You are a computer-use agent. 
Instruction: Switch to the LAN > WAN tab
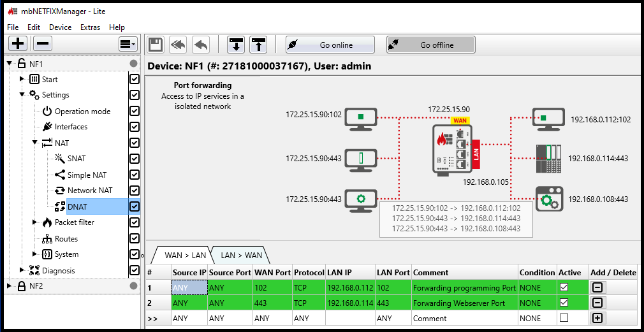pos(242,256)
